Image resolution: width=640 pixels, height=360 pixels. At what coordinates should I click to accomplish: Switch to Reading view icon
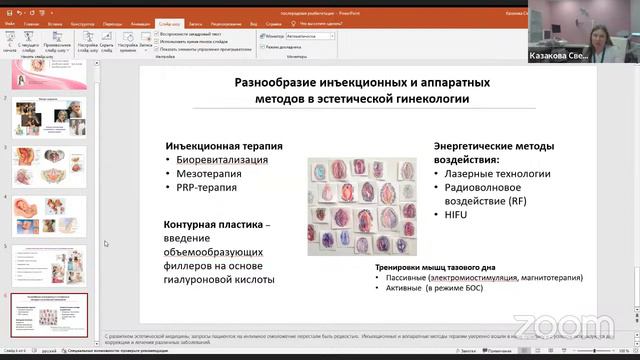click(551, 351)
